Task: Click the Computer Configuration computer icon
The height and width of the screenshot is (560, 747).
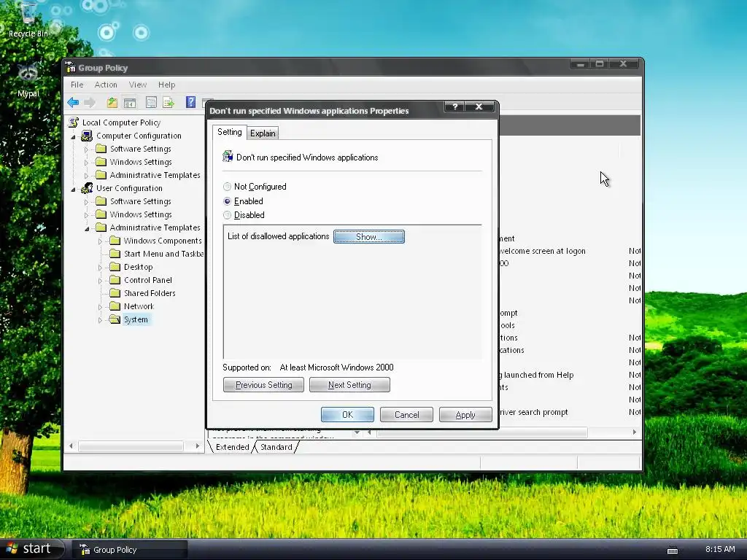Action: 88,136
